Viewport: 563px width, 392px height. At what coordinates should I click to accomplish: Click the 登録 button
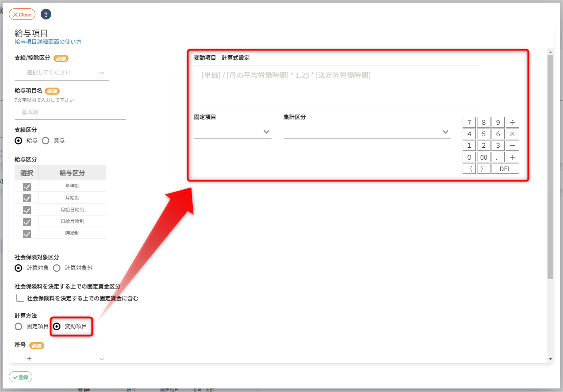tap(21, 377)
